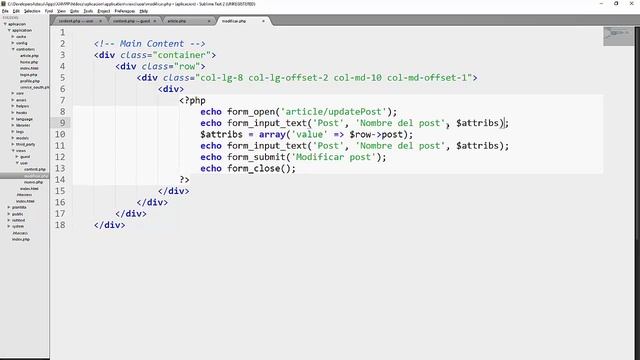Screen dimensions: 640x360
Task: Open the Help menu
Action: [144, 11]
